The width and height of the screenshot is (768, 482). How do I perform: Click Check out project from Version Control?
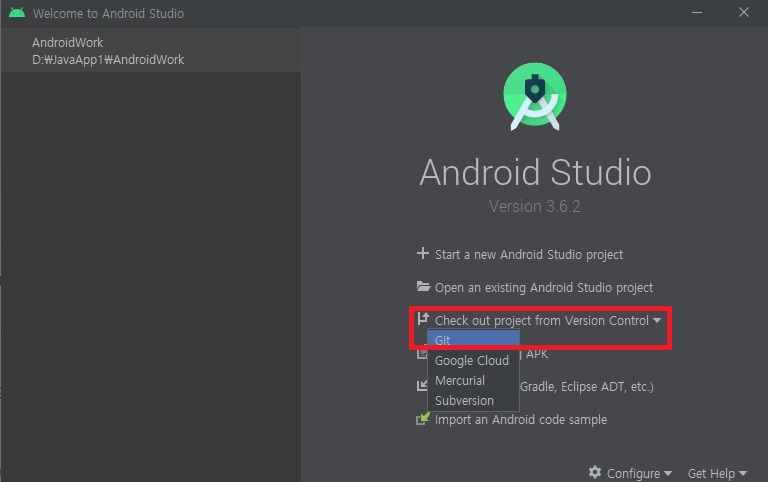tap(541, 320)
